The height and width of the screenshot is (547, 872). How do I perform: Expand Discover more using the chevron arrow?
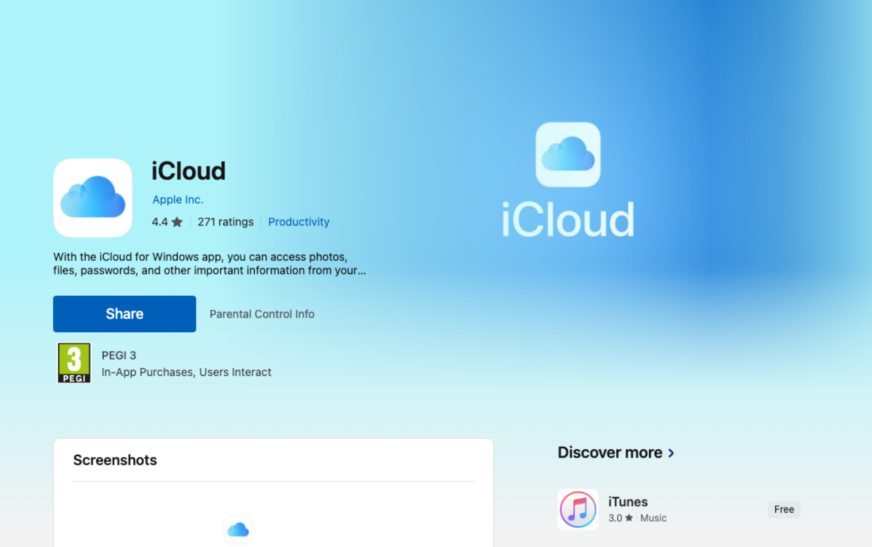(x=671, y=453)
